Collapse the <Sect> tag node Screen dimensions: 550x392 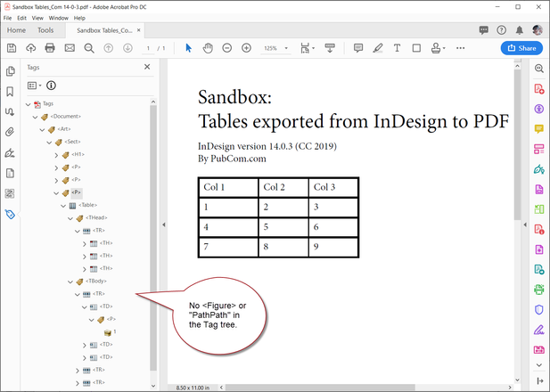click(x=49, y=143)
